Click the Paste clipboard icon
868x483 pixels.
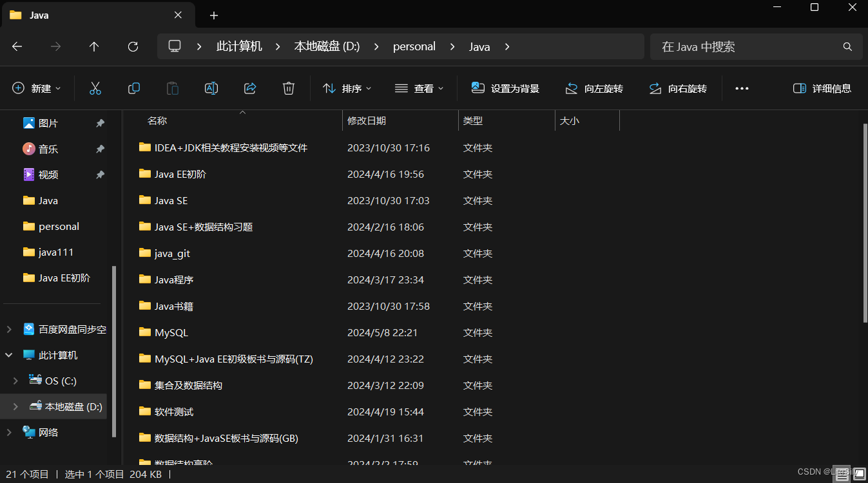pyautogui.click(x=173, y=88)
